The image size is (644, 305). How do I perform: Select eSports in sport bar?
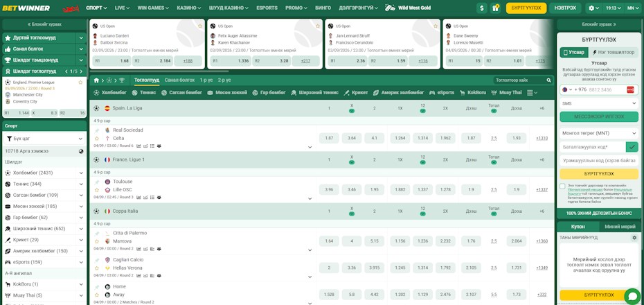[442, 92]
